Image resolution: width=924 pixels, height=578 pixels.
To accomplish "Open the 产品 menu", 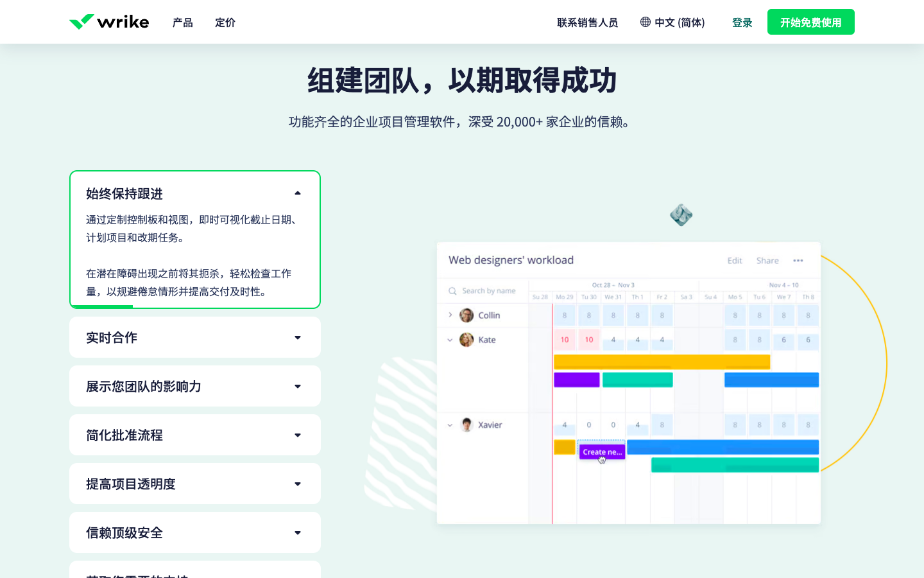I will (x=183, y=22).
